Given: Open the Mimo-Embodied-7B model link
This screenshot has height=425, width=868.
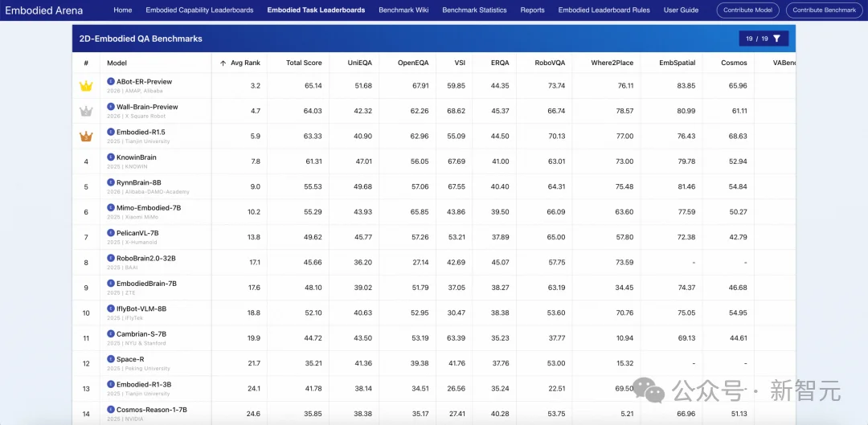Looking at the screenshot, I should (x=149, y=207).
